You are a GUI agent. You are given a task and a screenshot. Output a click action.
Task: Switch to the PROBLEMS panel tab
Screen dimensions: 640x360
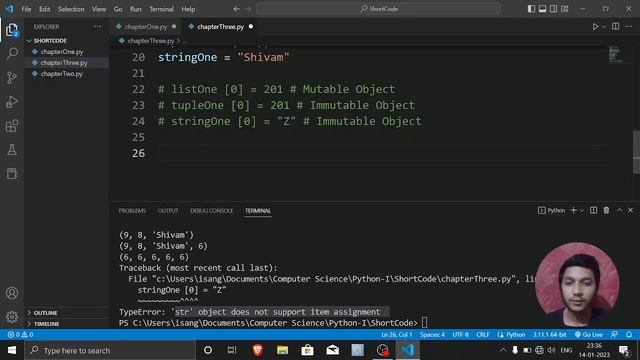pos(132,211)
